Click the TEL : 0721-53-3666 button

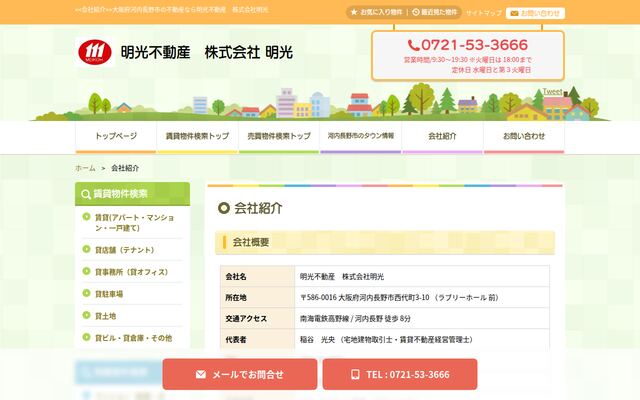click(x=400, y=374)
